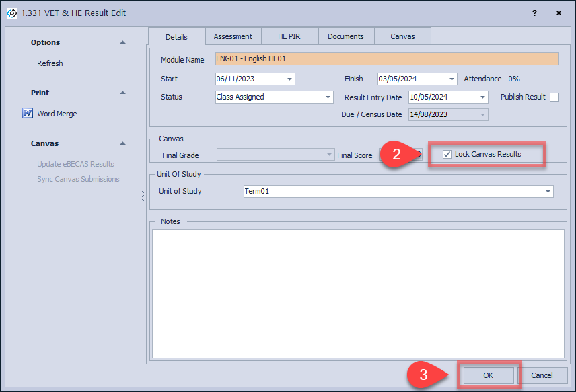Open the Finish date picker
This screenshot has height=392, width=576.
(x=452, y=79)
